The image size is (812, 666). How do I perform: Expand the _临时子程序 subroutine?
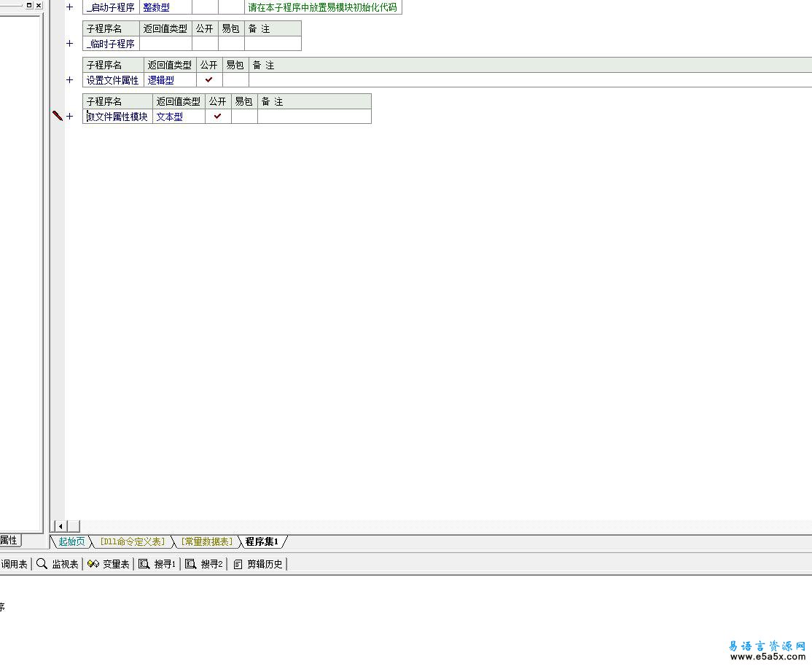[70, 44]
